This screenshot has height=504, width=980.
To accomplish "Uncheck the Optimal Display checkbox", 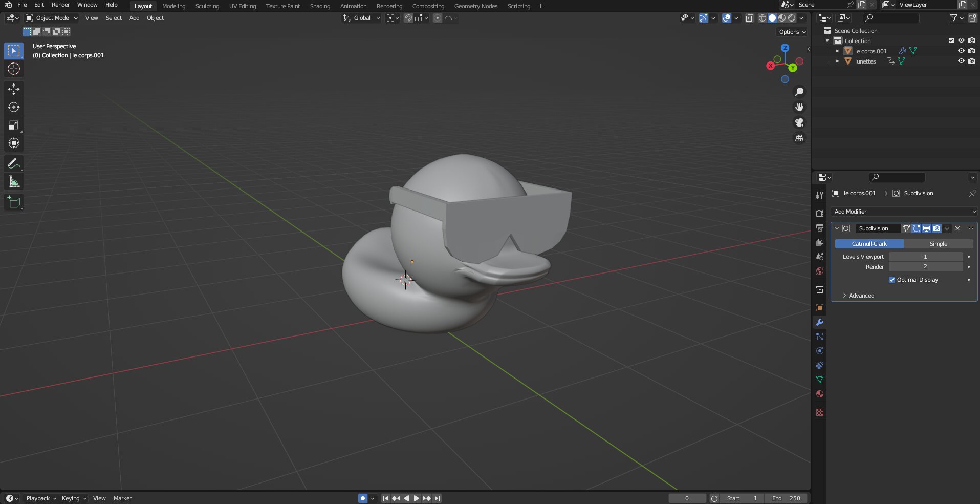I will [892, 280].
